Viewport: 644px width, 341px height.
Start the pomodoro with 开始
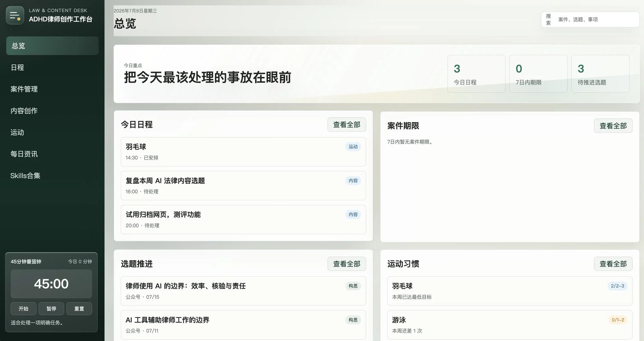(23, 308)
